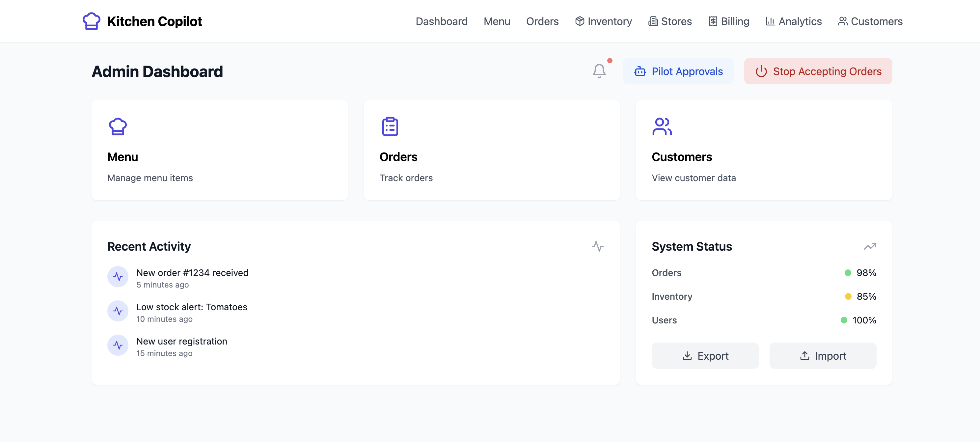Click activity icon beside New order #1234

pyautogui.click(x=118, y=277)
